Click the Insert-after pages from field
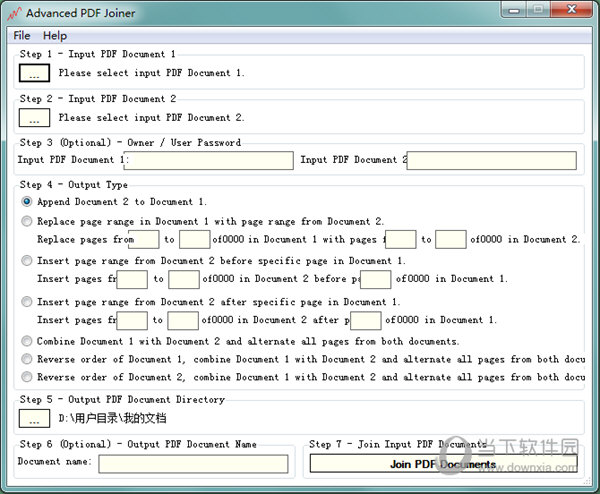The image size is (600, 494). point(132,321)
